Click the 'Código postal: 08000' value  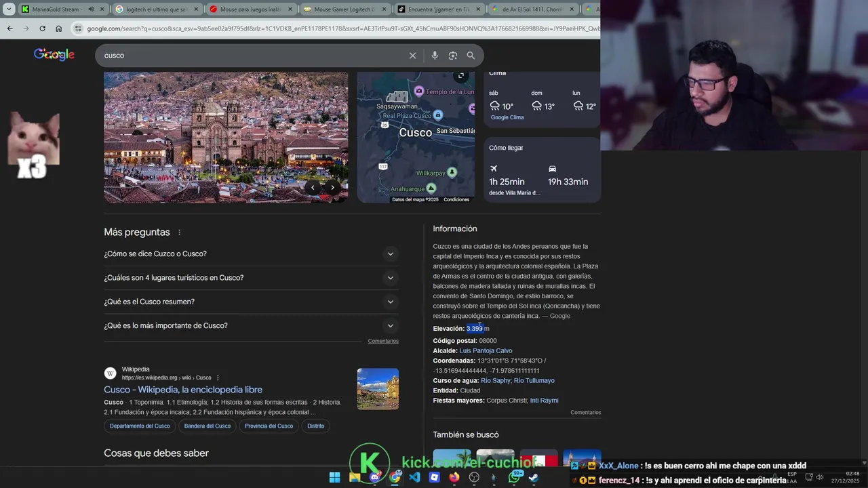[488, 341]
